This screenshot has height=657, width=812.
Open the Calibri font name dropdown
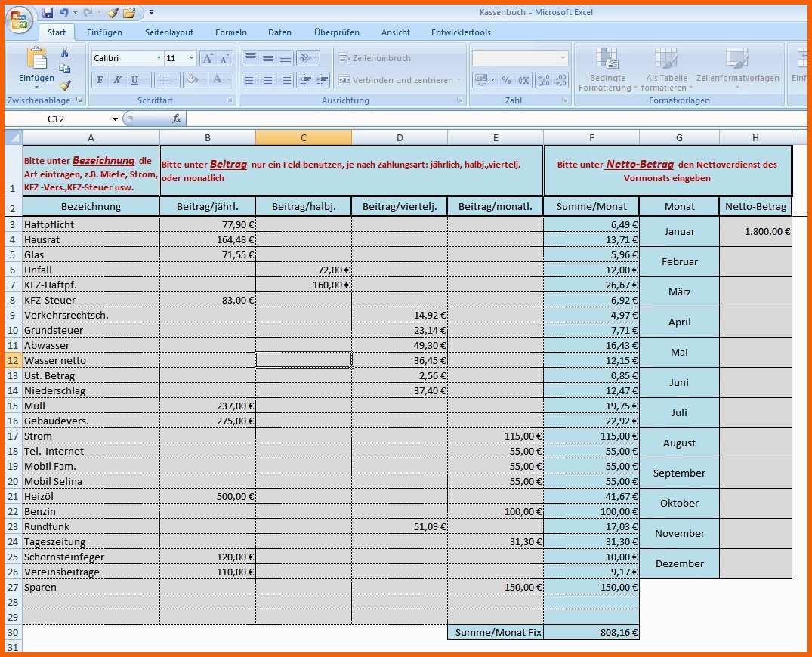tap(159, 59)
